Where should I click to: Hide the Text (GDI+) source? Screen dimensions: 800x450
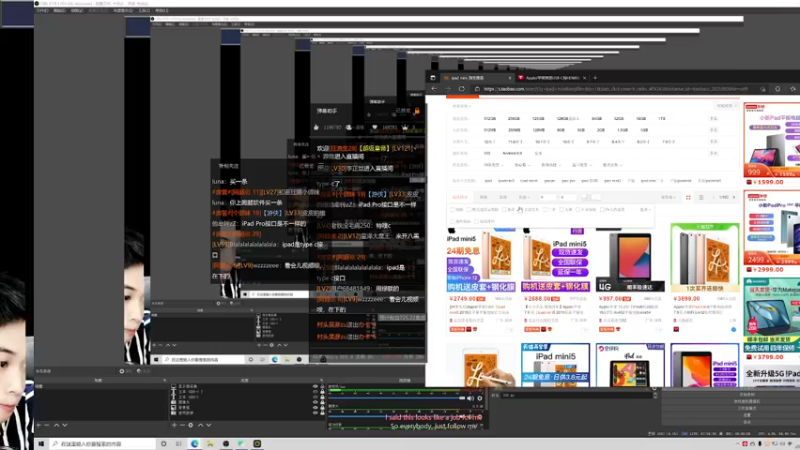pos(315,397)
